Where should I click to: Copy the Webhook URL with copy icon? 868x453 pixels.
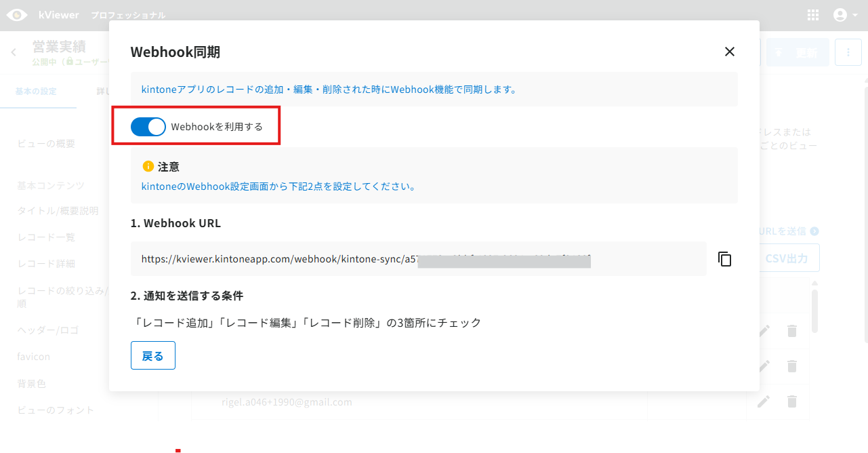coord(725,259)
